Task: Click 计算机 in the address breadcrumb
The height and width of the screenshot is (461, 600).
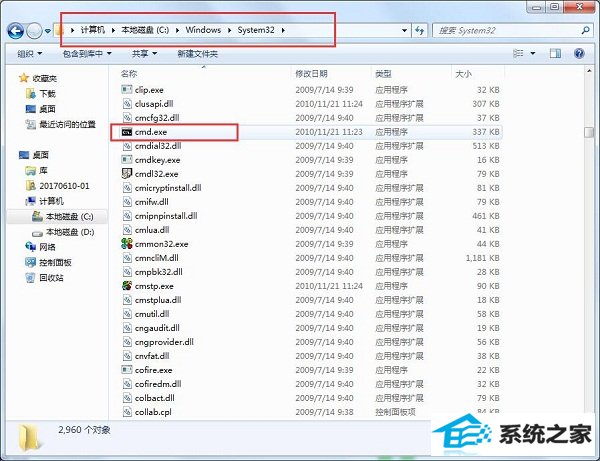Action: (93, 30)
